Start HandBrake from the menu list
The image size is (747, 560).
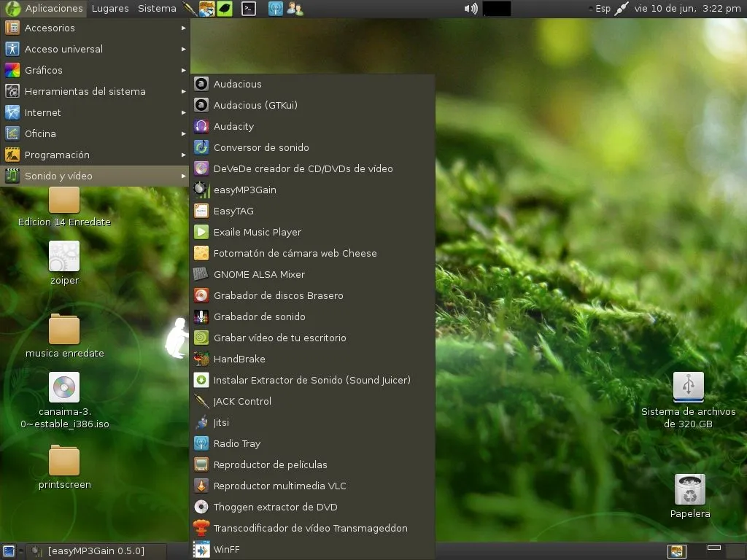tap(239, 359)
